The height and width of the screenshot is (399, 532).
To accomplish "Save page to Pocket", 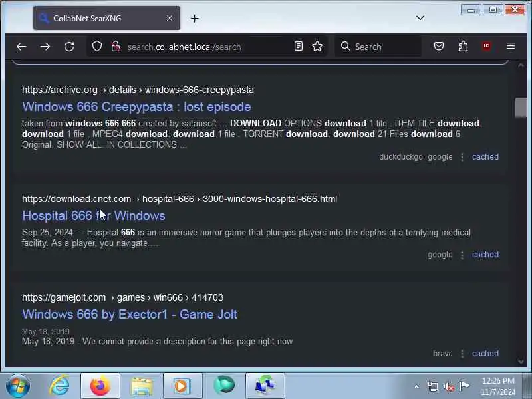I will click(439, 46).
